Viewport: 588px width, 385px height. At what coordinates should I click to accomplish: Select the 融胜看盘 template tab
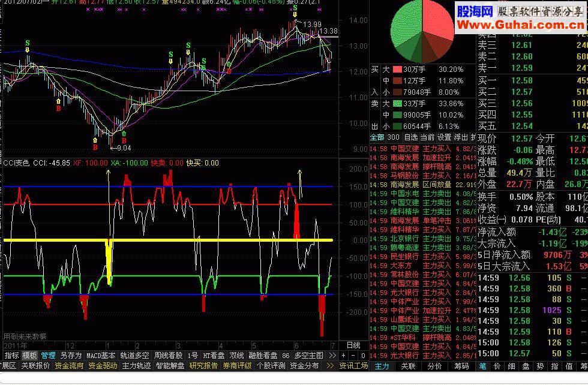[263, 356]
